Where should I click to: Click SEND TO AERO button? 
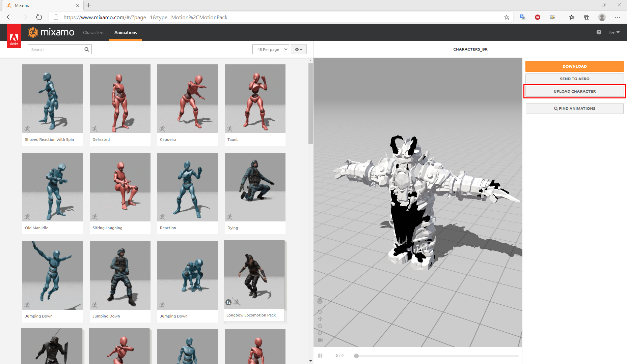pos(574,79)
